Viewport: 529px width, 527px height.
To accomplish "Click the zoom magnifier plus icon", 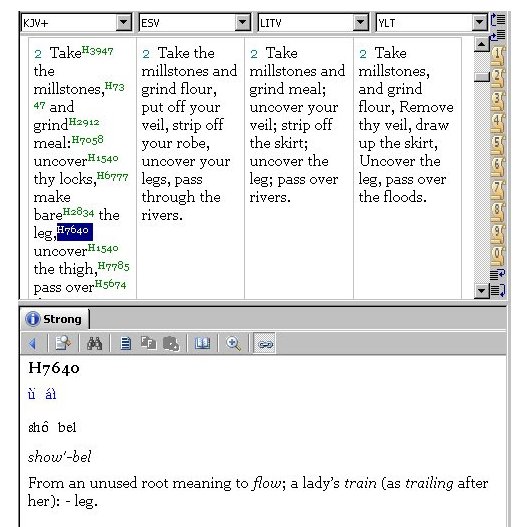I will tap(233, 344).
